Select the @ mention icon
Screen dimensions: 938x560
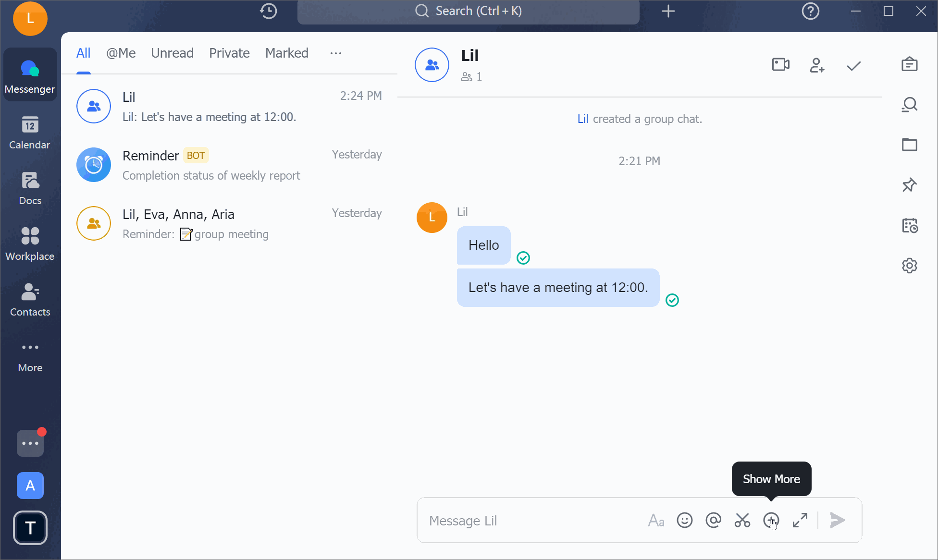[713, 520]
